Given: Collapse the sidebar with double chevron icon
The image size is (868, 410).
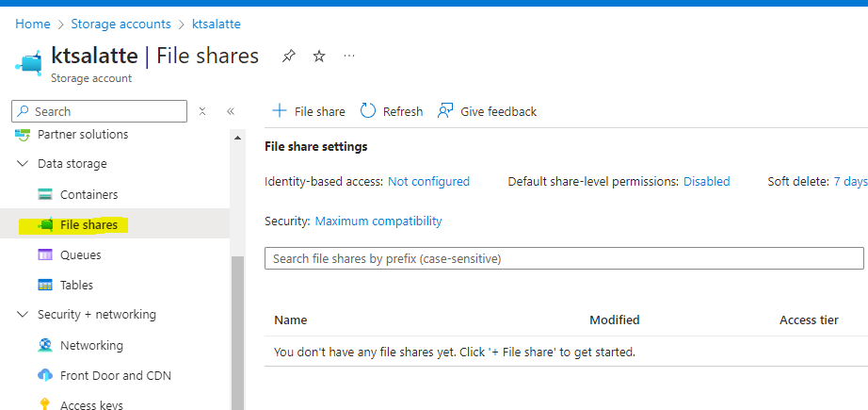Looking at the screenshot, I should (x=231, y=111).
